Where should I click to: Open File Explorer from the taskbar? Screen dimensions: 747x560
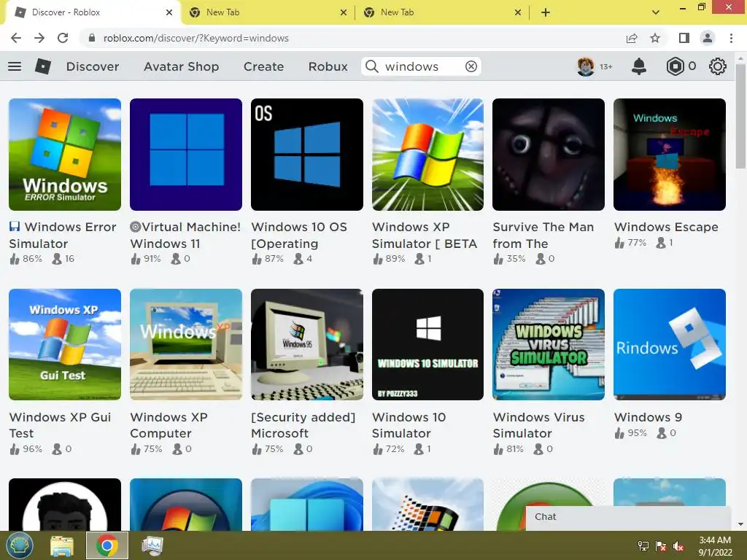62,545
